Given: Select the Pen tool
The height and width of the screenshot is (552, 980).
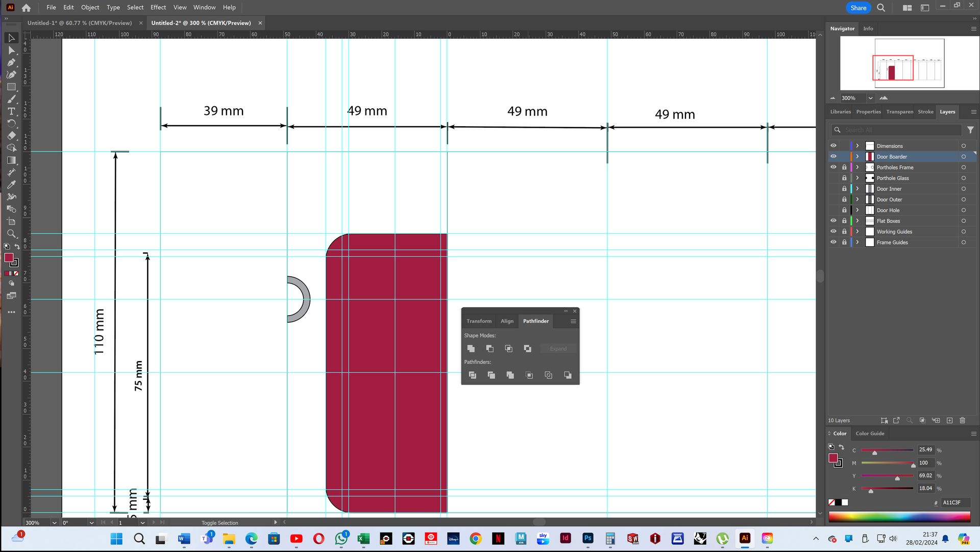Looking at the screenshot, I should click(x=11, y=62).
